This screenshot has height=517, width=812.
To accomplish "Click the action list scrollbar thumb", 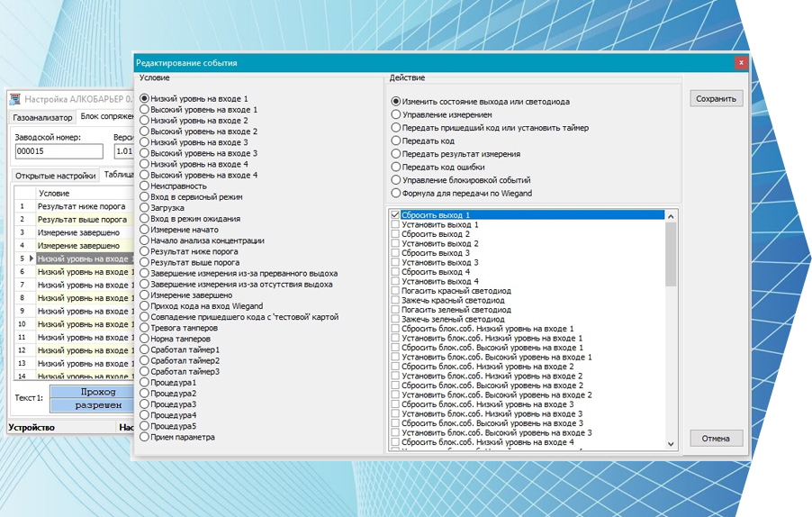I will 671,254.
